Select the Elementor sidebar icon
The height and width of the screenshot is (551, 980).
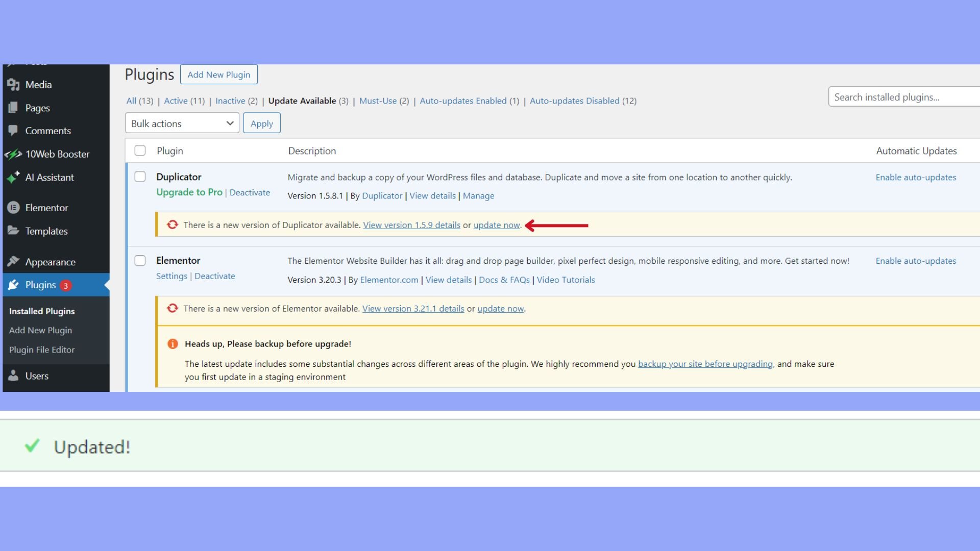14,208
